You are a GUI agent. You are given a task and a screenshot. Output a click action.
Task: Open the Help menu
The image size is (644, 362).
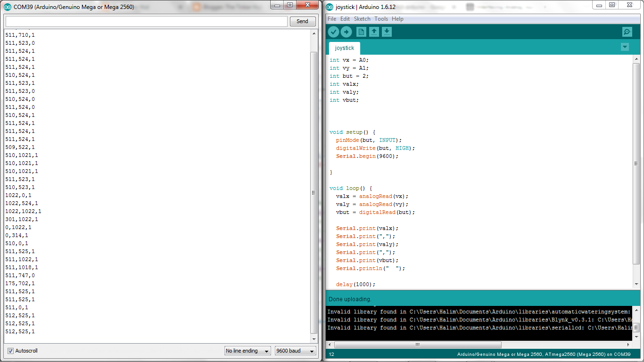point(398,18)
